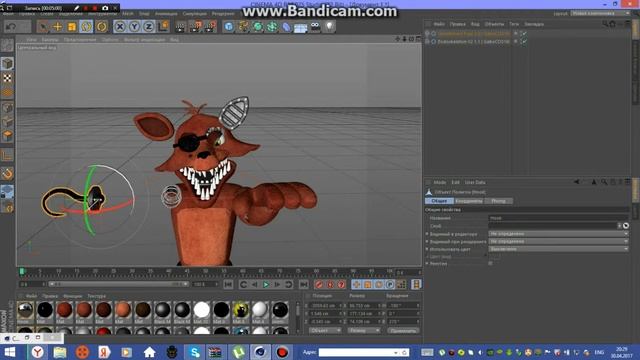Toggle the PLA keyframe channel icon
This screenshot has height=360, width=640.
point(401,284)
